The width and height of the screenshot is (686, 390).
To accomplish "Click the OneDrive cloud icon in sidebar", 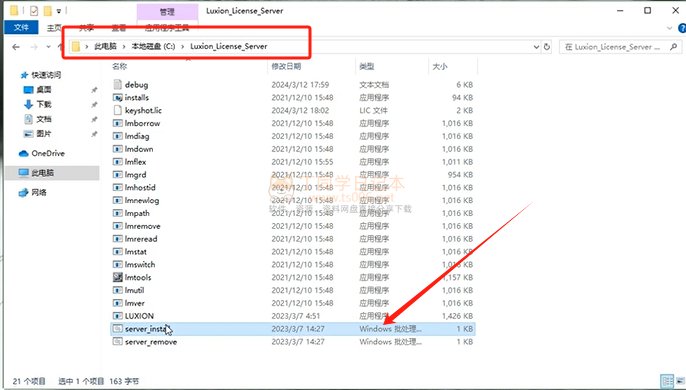I will pos(24,154).
